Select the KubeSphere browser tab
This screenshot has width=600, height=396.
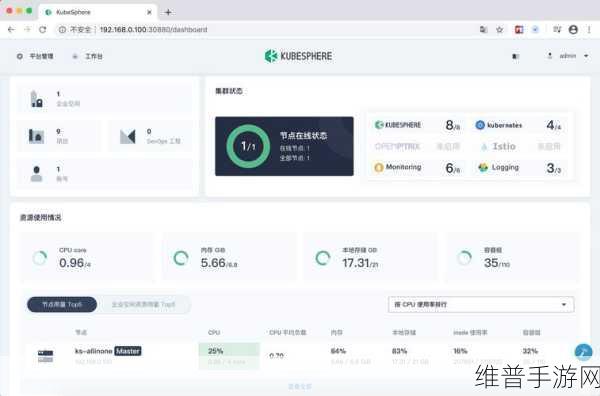(98, 12)
